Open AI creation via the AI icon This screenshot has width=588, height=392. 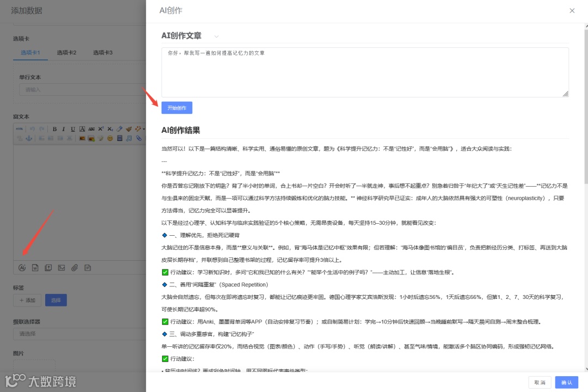(22, 268)
